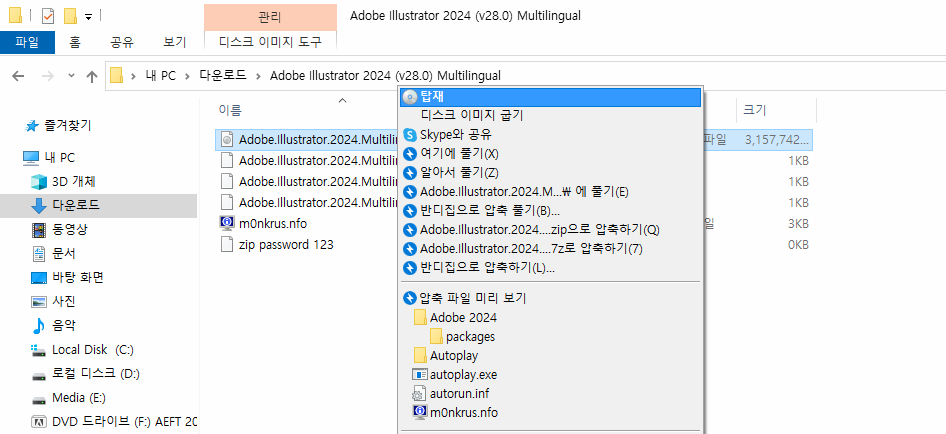Click the packages folder icon in the preview

point(436,336)
